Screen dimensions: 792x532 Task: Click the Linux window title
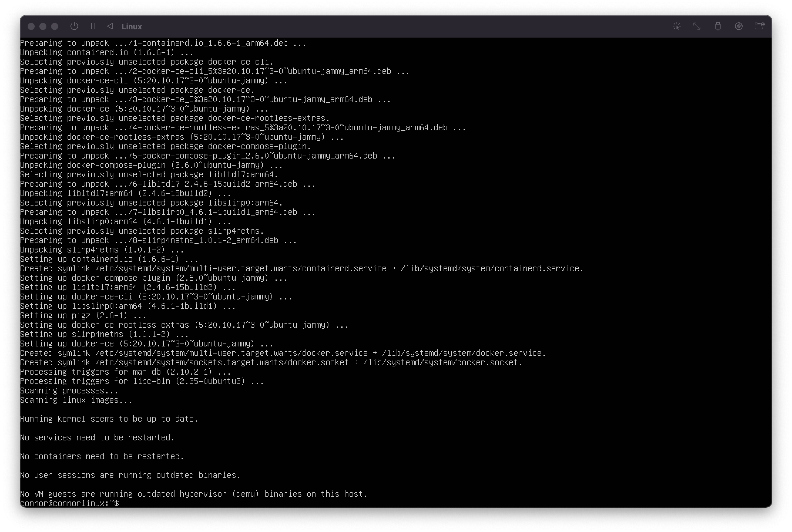coord(132,26)
